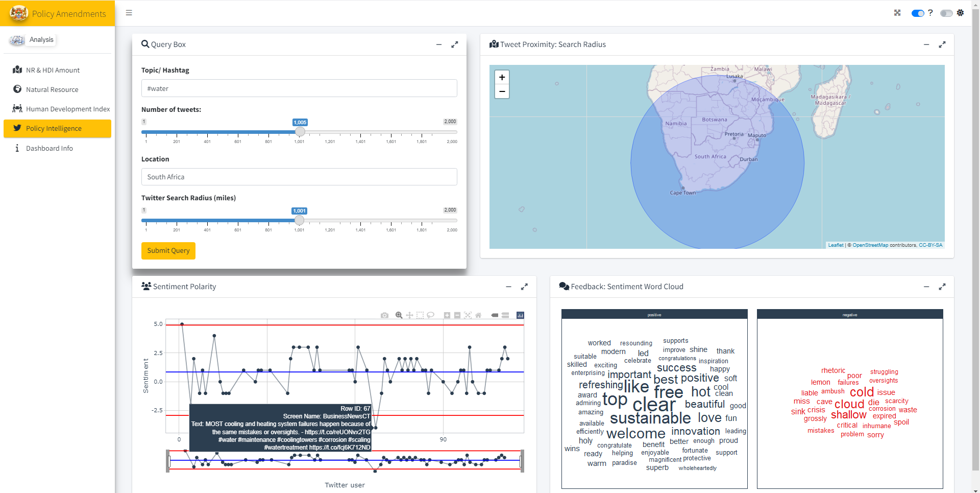The height and width of the screenshot is (493, 980).
Task: Click the Topic/Hashtag input field
Action: (299, 88)
